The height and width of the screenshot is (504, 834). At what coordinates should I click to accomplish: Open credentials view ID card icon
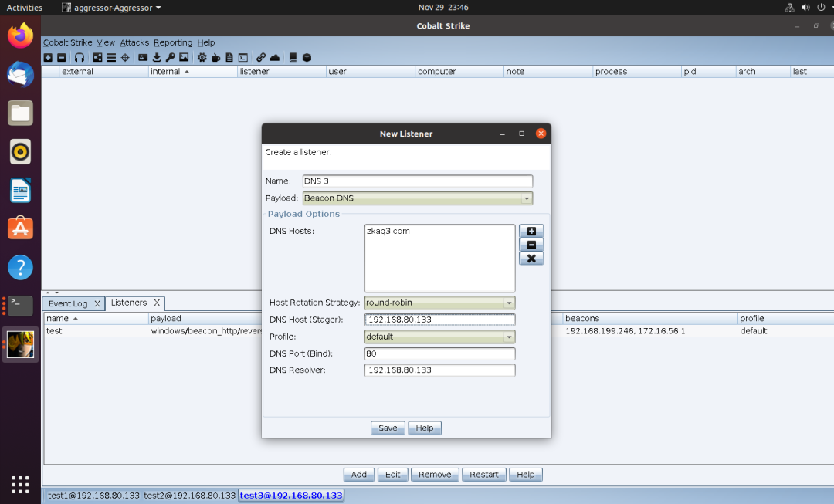click(x=143, y=57)
